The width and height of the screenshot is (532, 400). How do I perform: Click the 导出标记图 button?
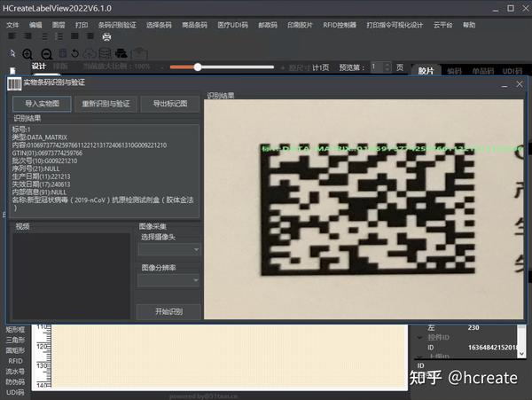(170, 104)
